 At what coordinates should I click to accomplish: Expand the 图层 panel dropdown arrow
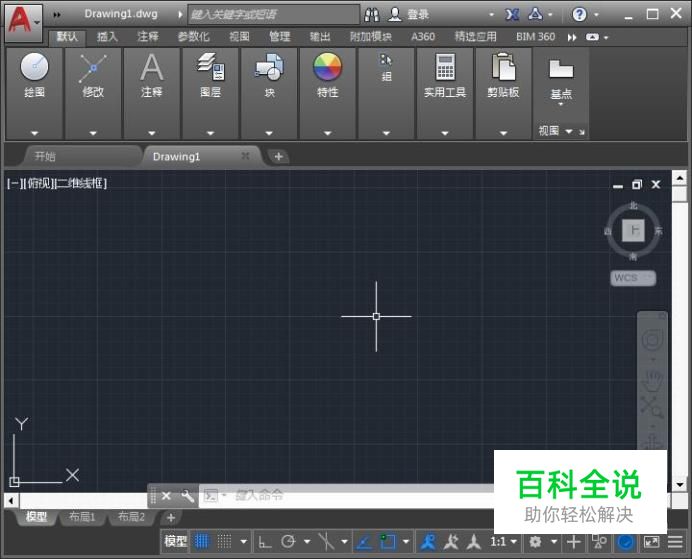(211, 133)
